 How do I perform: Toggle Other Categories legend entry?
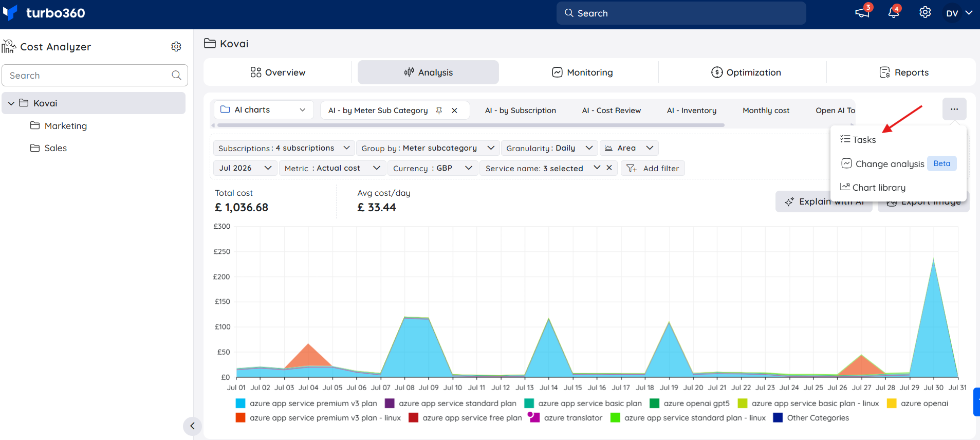(811, 418)
